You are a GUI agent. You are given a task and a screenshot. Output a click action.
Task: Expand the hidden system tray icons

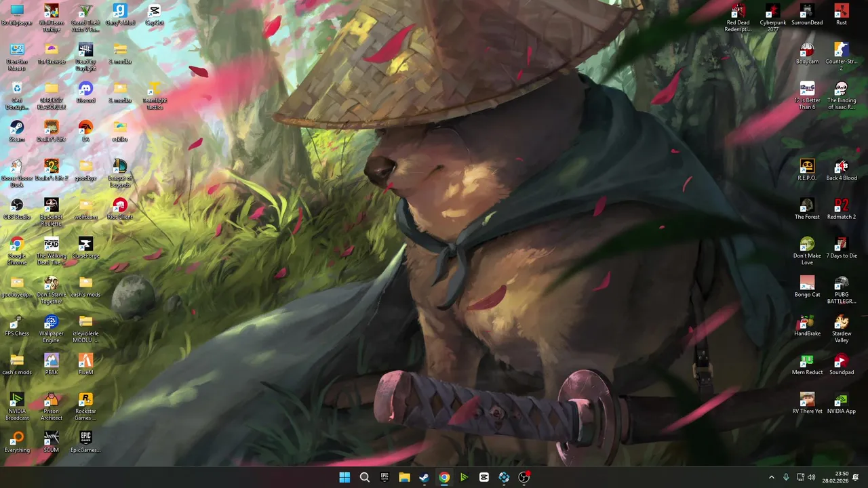pyautogui.click(x=771, y=477)
